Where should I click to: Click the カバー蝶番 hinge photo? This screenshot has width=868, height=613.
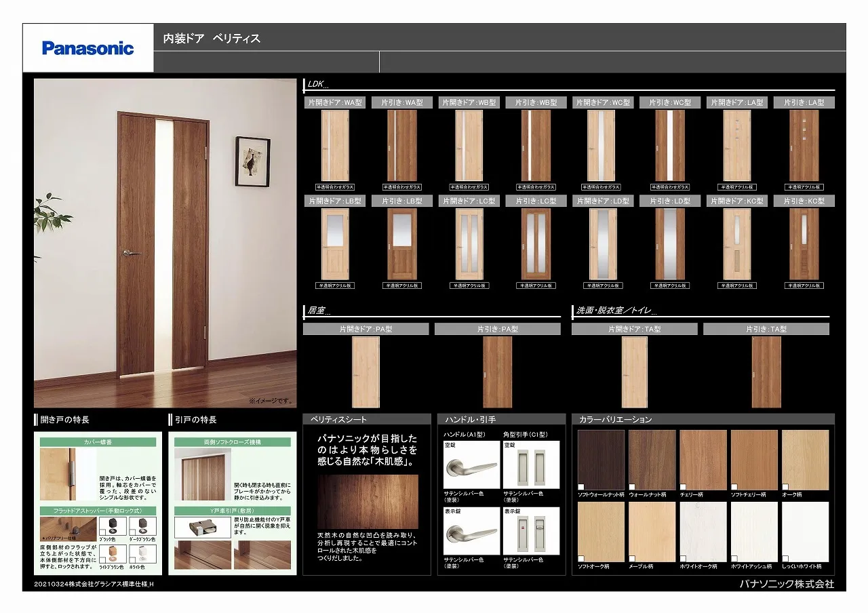[68, 475]
